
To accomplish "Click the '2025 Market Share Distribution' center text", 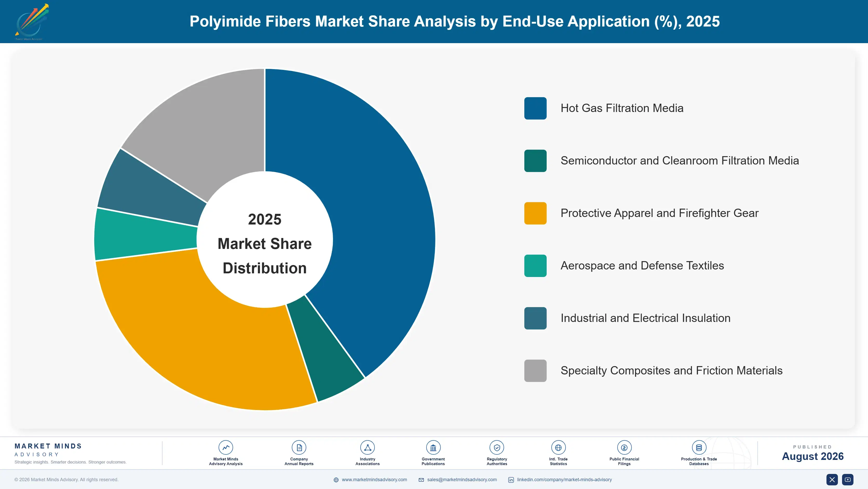I will 265,243.
